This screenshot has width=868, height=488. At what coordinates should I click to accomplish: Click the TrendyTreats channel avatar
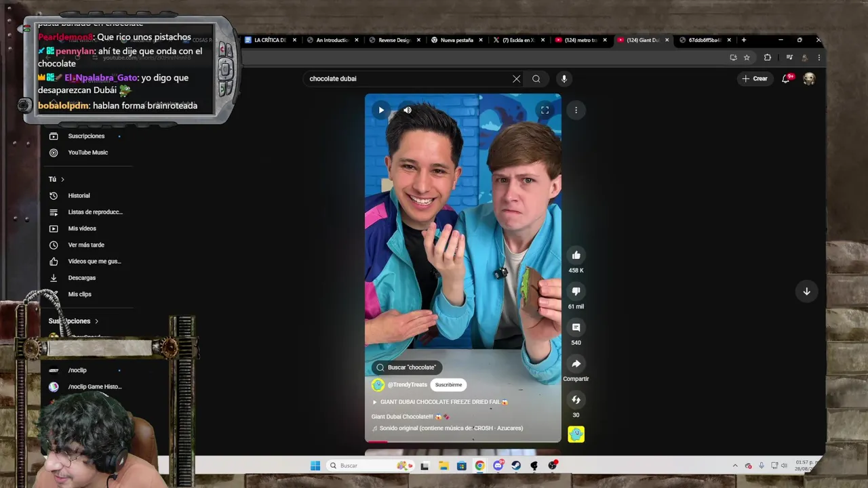(x=378, y=385)
